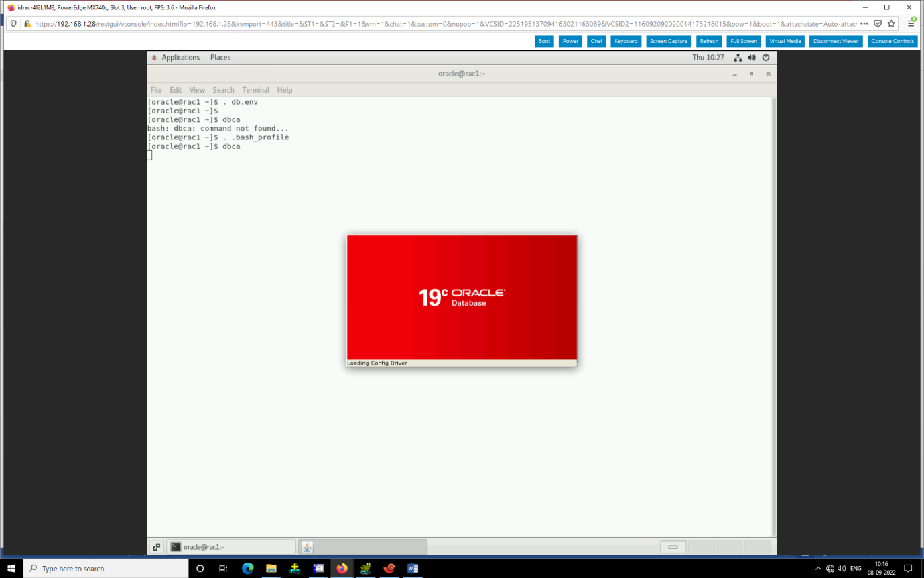Open the Windows Start button
This screenshot has width=924, height=578.
pyautogui.click(x=11, y=568)
